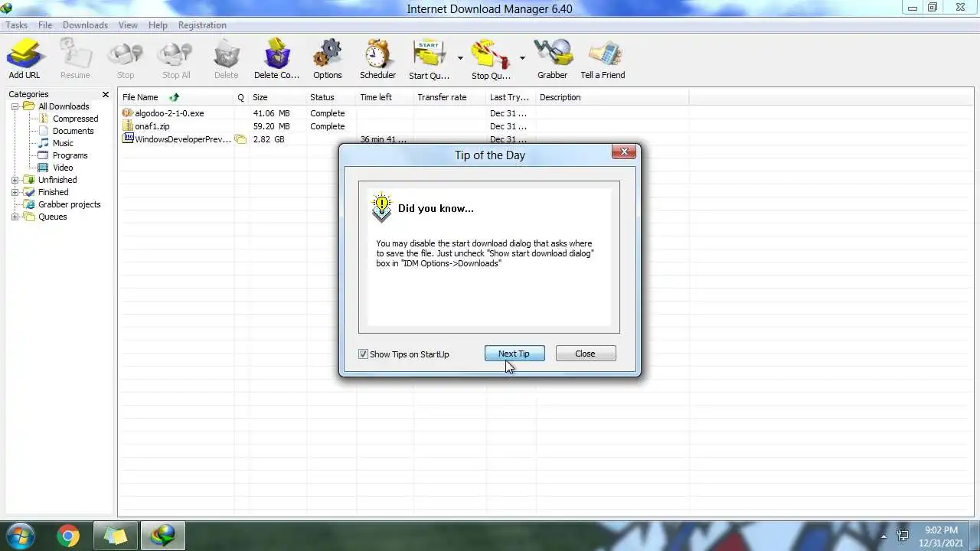This screenshot has height=551, width=980.
Task: Click the Delete Completed toolbar icon
Action: [x=276, y=59]
